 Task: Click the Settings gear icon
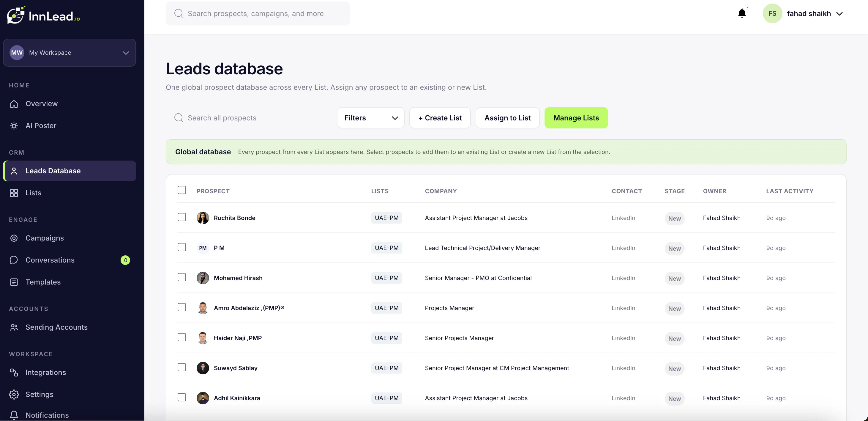point(14,394)
